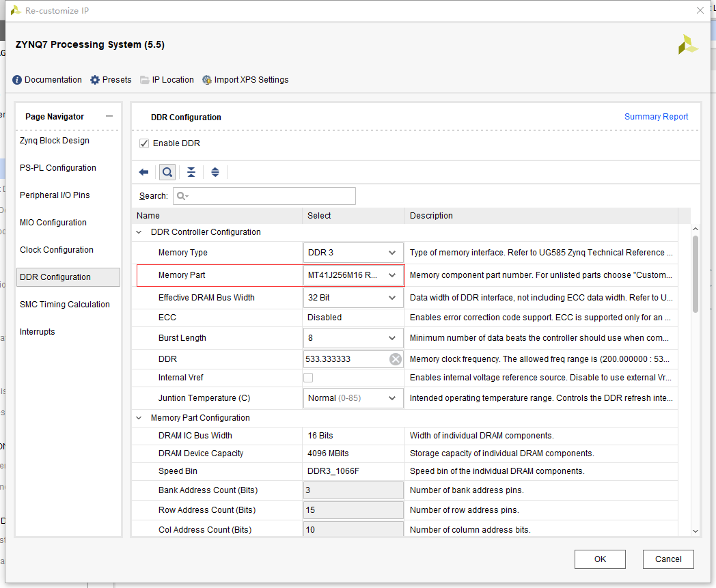
Task: Open Effective DRAM Bus Width dropdown
Action: 391,298
